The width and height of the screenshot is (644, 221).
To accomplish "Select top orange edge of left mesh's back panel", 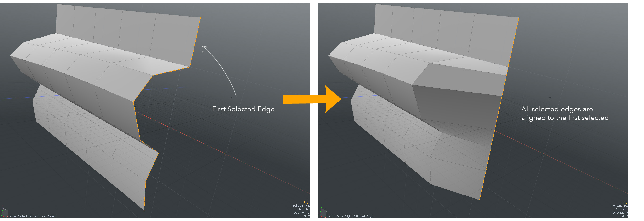I will tap(195, 42).
